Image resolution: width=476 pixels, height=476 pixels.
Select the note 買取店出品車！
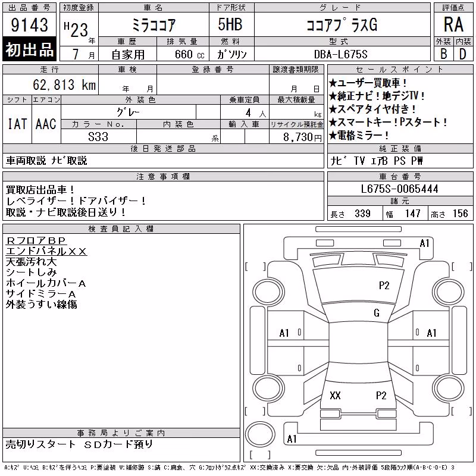click(40, 190)
